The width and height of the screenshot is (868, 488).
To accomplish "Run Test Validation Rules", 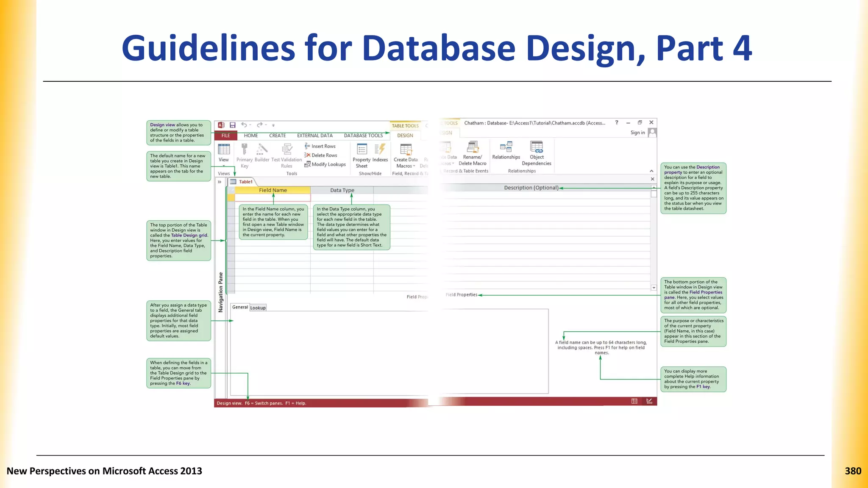I will (287, 155).
